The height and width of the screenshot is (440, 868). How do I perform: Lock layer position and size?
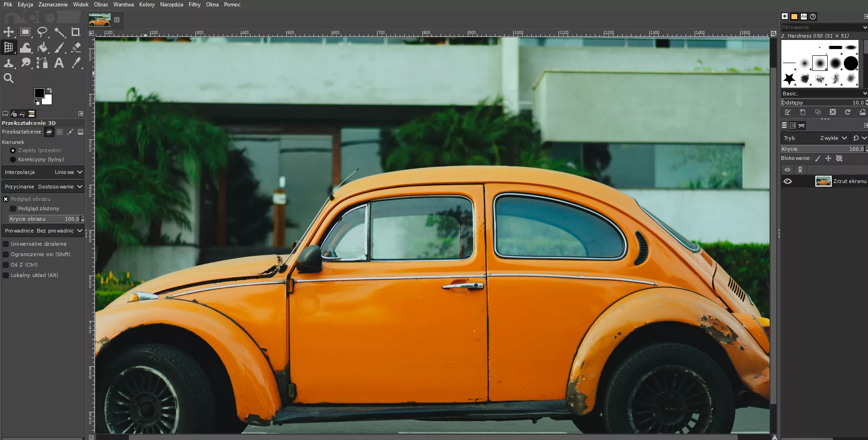[828, 158]
